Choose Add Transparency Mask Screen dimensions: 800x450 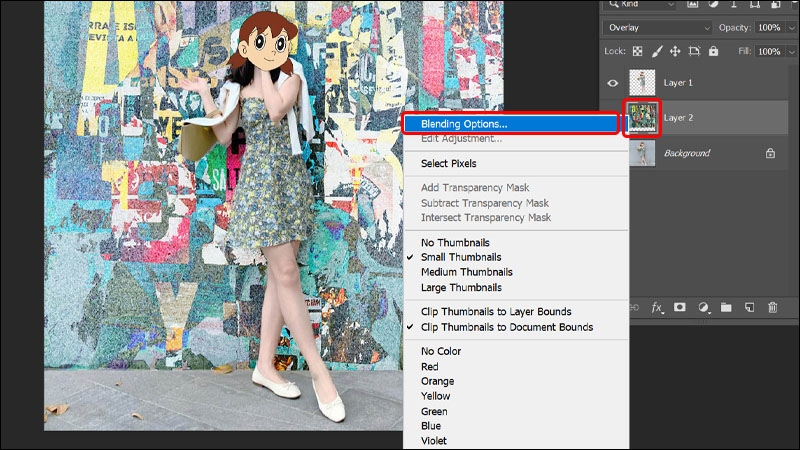tap(475, 188)
